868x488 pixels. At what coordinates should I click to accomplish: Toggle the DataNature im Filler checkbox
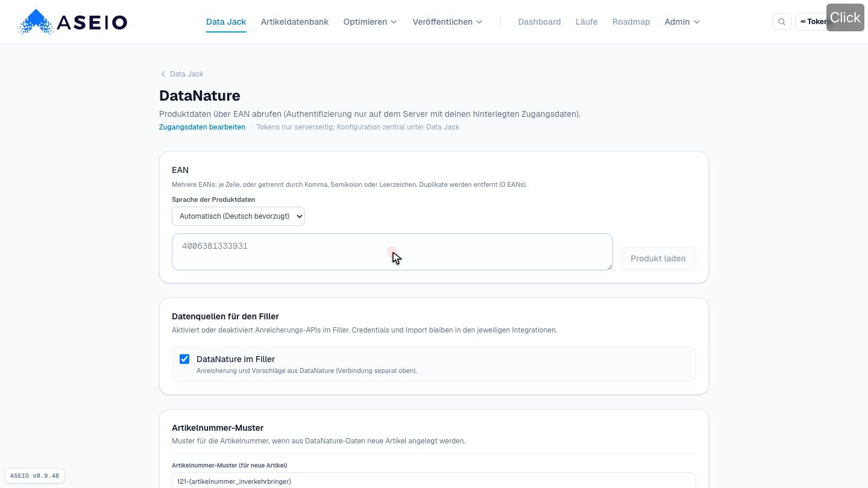click(184, 359)
